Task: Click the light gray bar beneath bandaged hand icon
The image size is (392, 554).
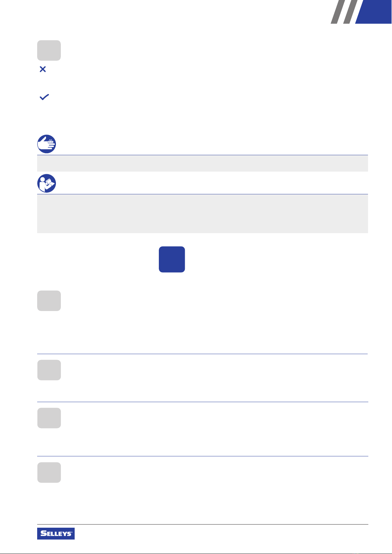Action: tap(202, 163)
